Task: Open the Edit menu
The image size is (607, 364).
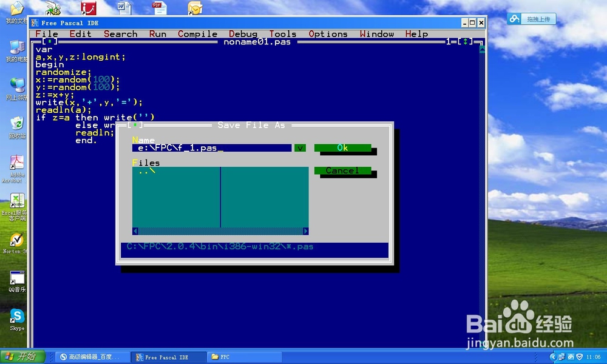Action: (80, 34)
